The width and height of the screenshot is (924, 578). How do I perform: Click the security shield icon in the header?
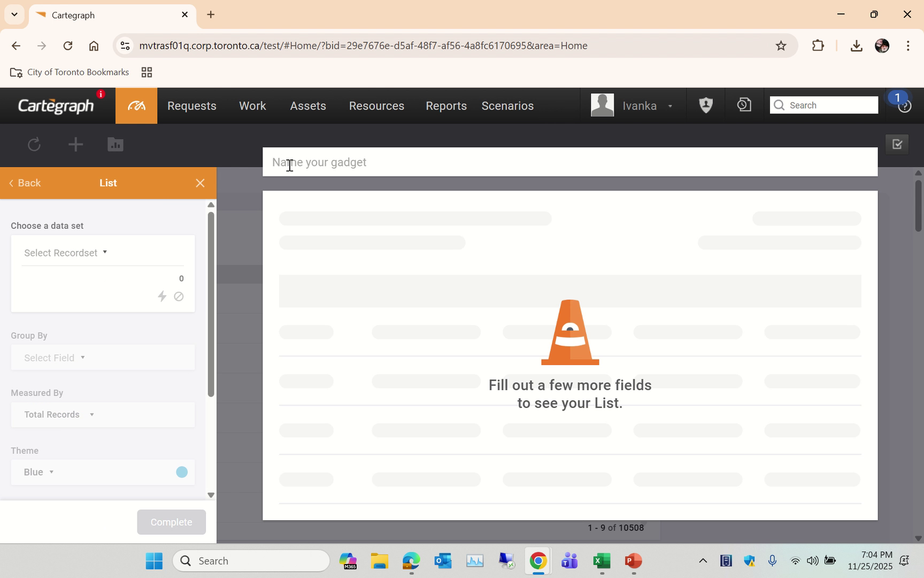705,105
